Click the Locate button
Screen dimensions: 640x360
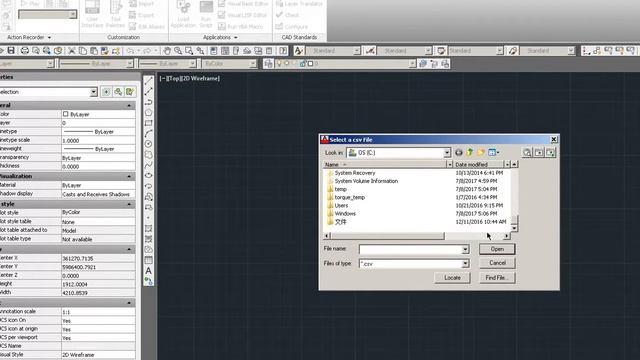tap(452, 278)
